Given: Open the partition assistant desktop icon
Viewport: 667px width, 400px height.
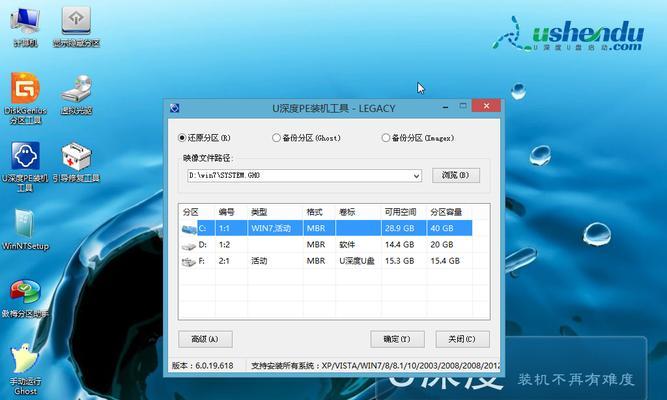Looking at the screenshot, I should (x=26, y=298).
